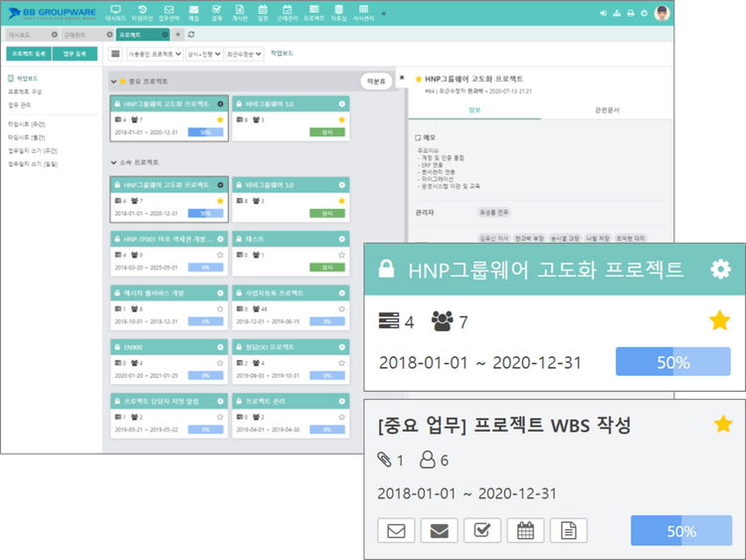The image size is (746, 560).
Task: Click the power logout icon in the header
Action: coord(644,13)
